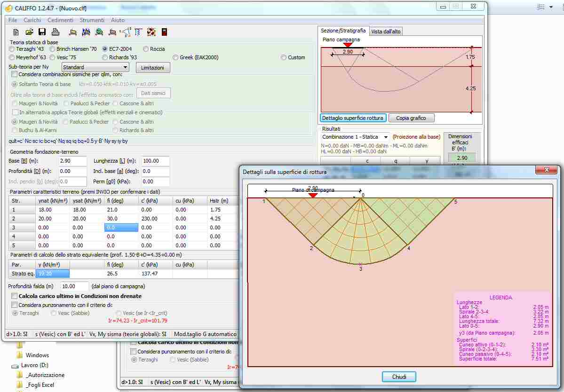564x392 pixels.
Task: Click the Copia grafico button
Action: 411,118
